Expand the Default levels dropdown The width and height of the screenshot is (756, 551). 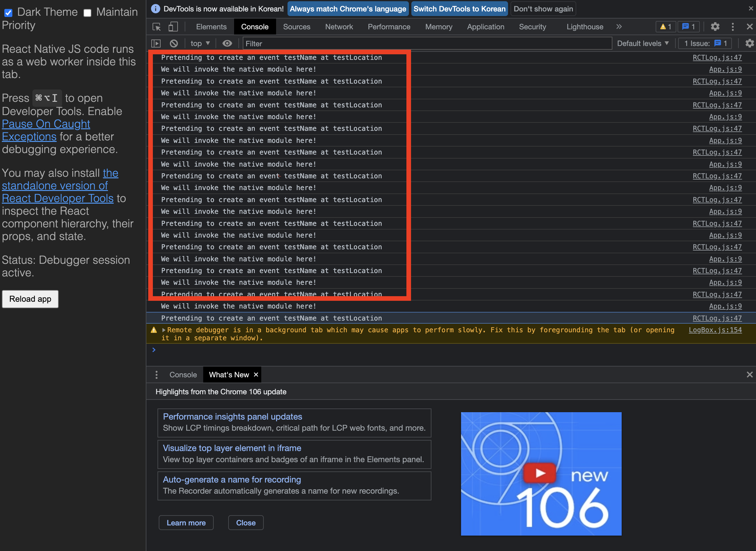pos(643,43)
